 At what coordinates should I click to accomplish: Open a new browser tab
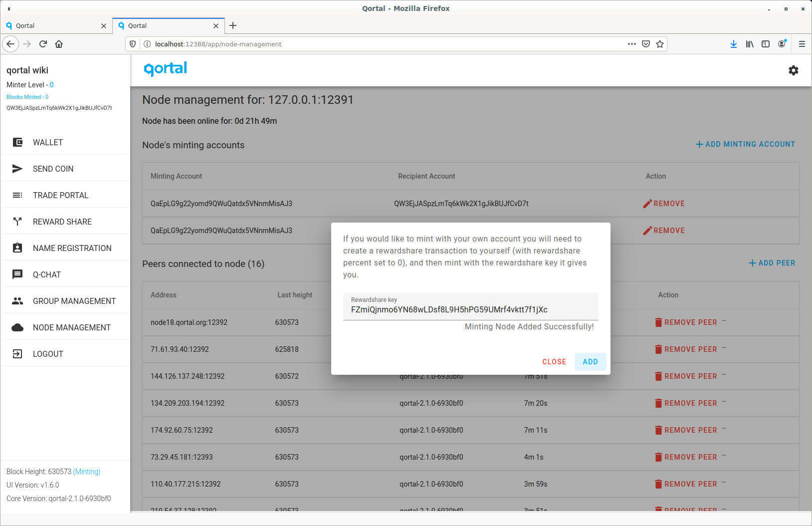(x=233, y=25)
